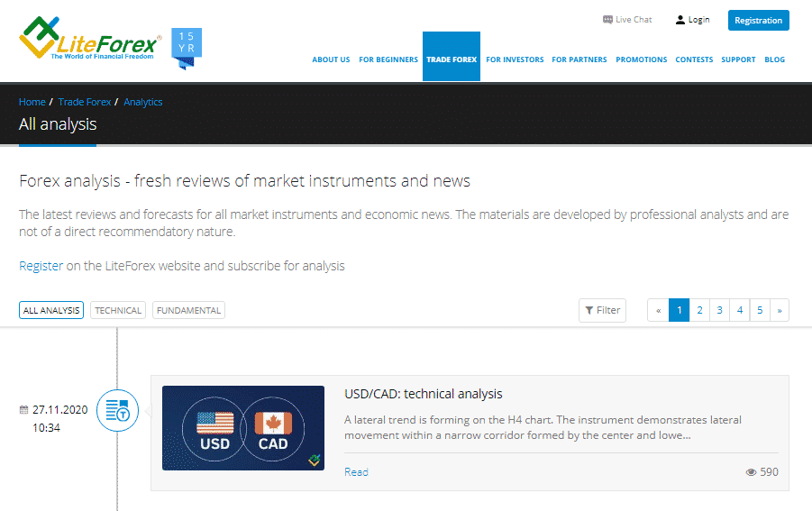
Task: Open the For Investors menu
Action: tap(515, 59)
